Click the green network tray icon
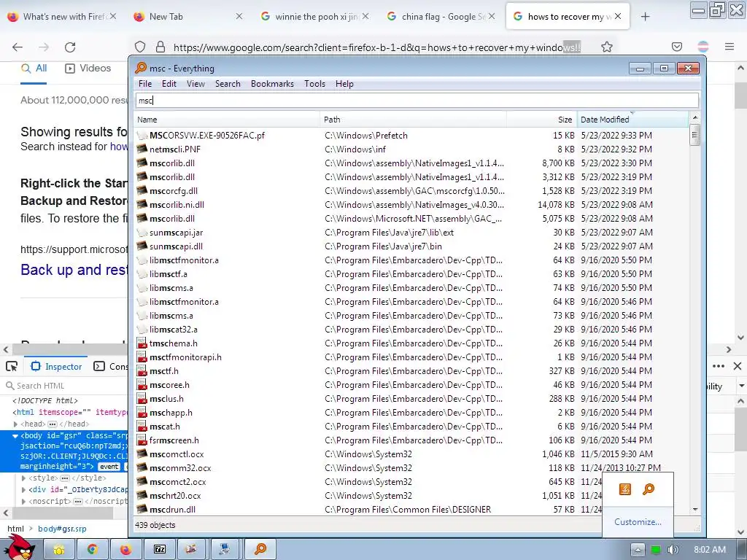The image size is (747, 560). point(656,550)
